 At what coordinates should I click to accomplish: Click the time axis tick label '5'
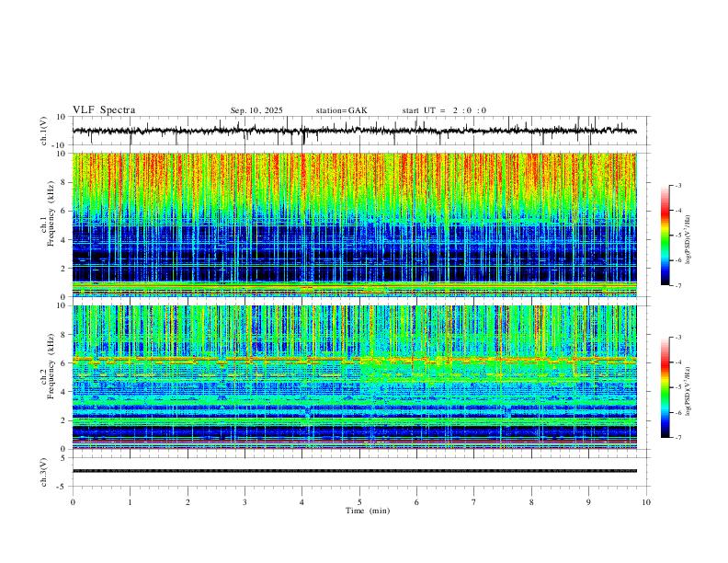[x=359, y=502]
